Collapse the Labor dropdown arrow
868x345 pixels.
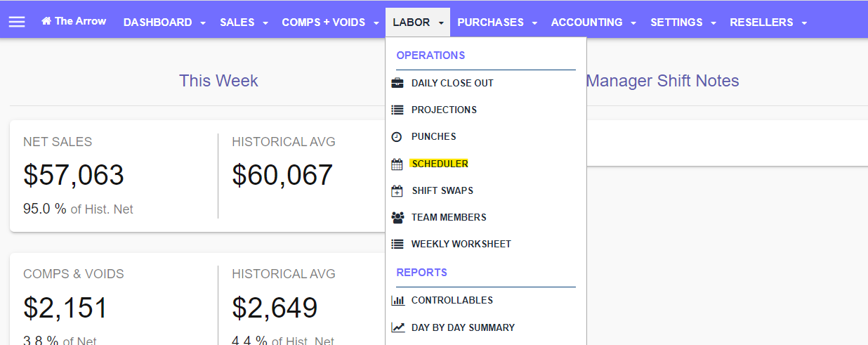[x=441, y=23]
